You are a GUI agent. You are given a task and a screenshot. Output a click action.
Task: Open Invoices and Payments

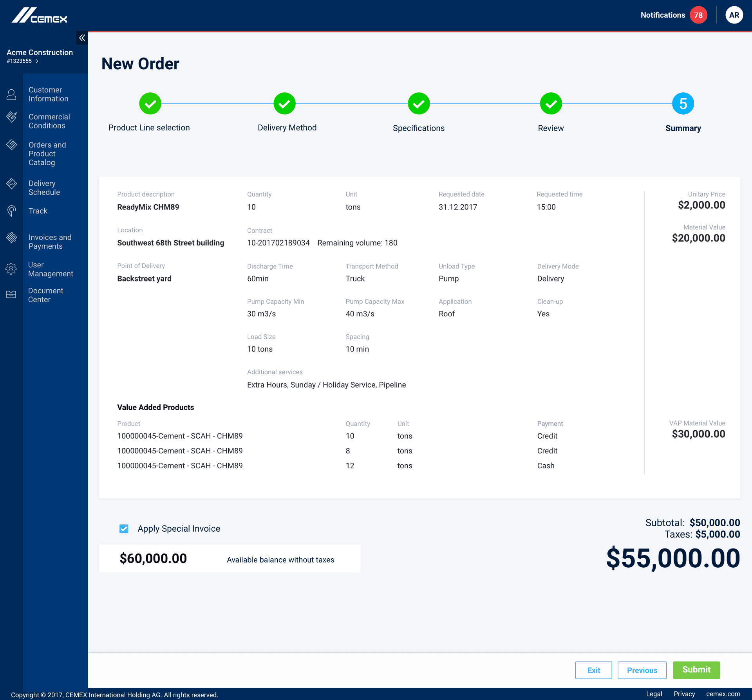coord(50,242)
